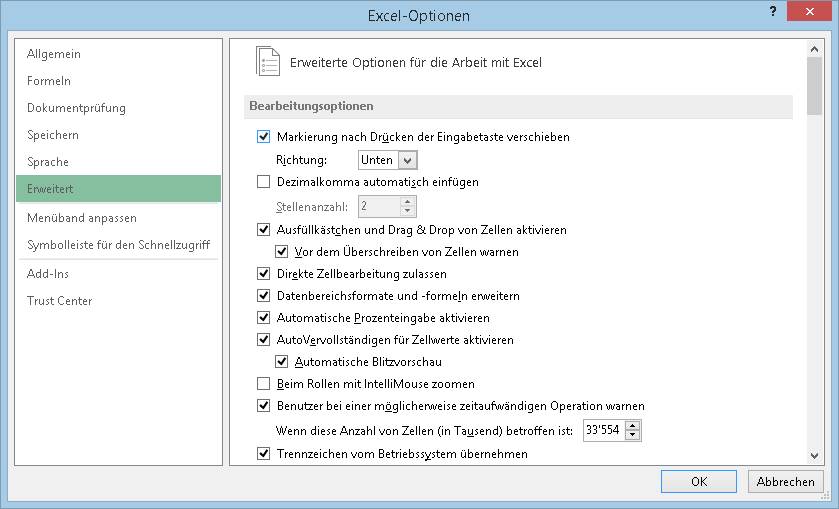The height and width of the screenshot is (509, 839).
Task: Click scrollbar down arrow
Action: (814, 455)
